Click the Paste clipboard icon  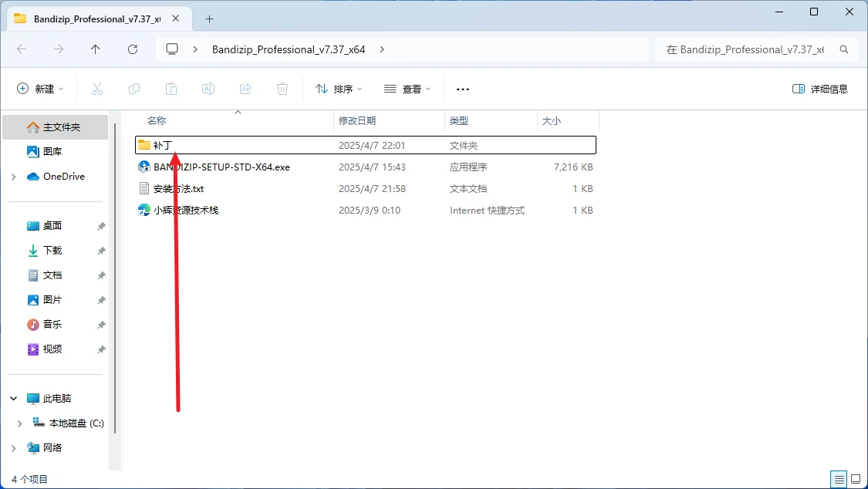[x=171, y=89]
